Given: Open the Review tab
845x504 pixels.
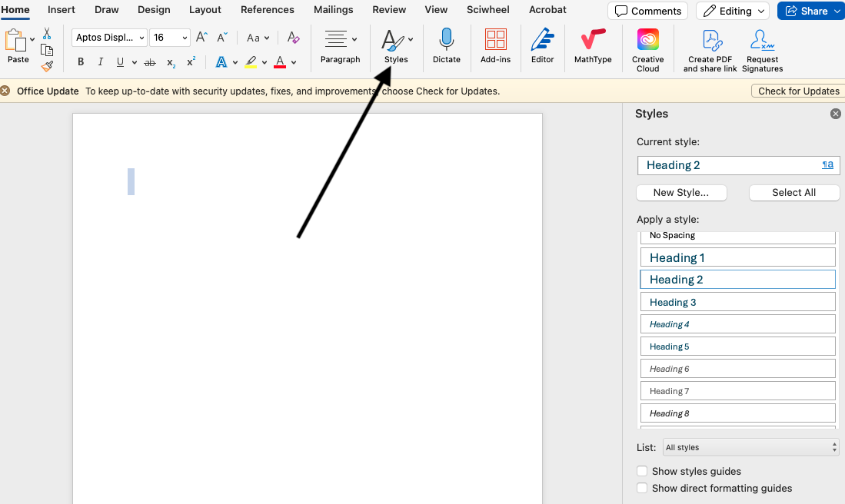Looking at the screenshot, I should (x=389, y=10).
